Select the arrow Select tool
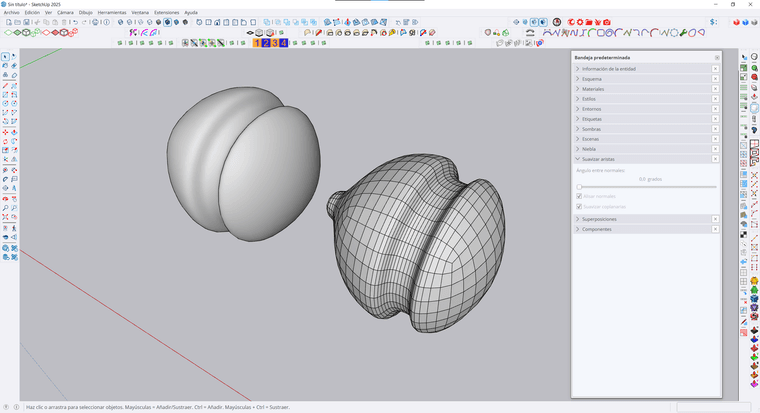Viewport: 760px width, 413px height. [5, 57]
